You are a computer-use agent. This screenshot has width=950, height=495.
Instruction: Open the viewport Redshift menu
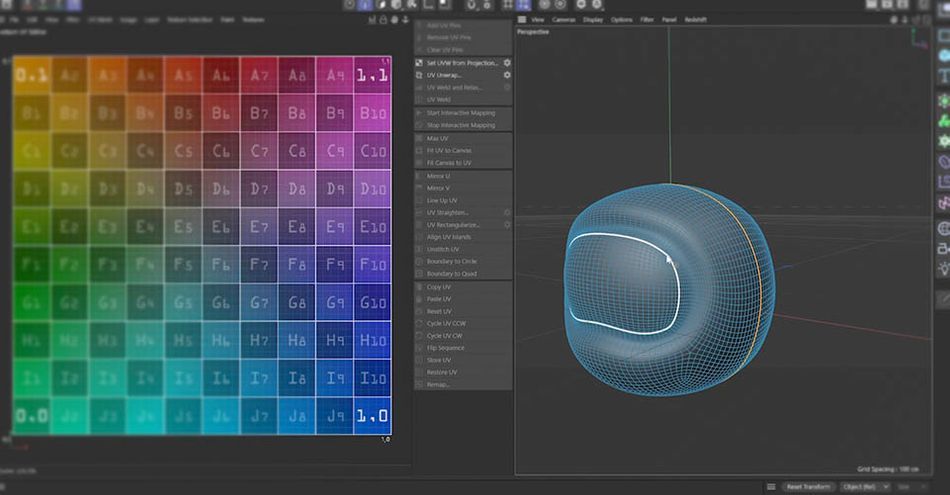[696, 19]
